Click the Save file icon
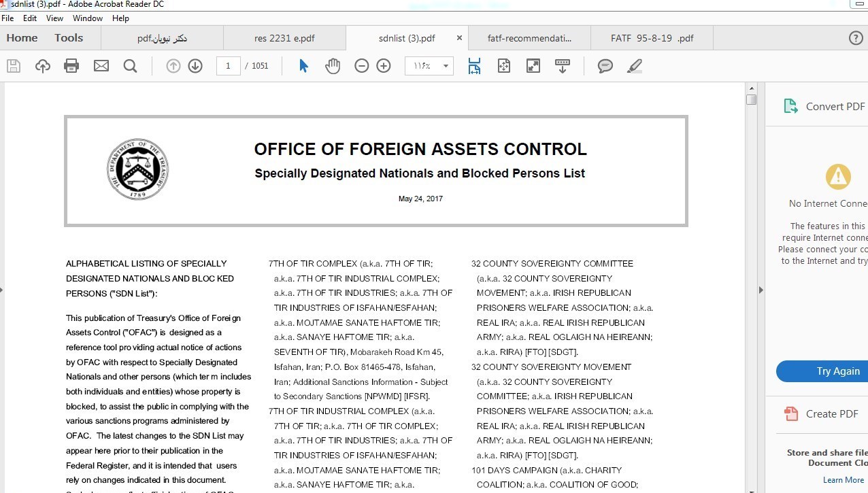Screen dimensions: 868x493 14,66
